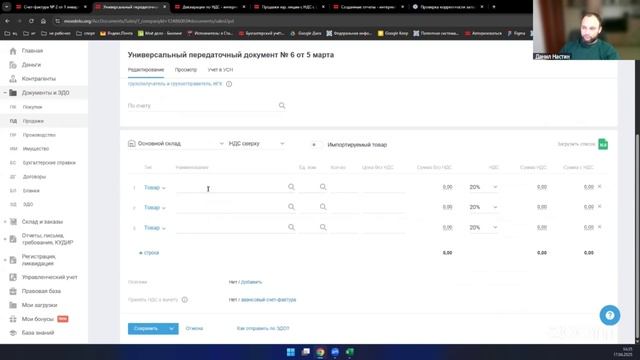Open the 20% VAT dropdown in row 1

(483, 187)
